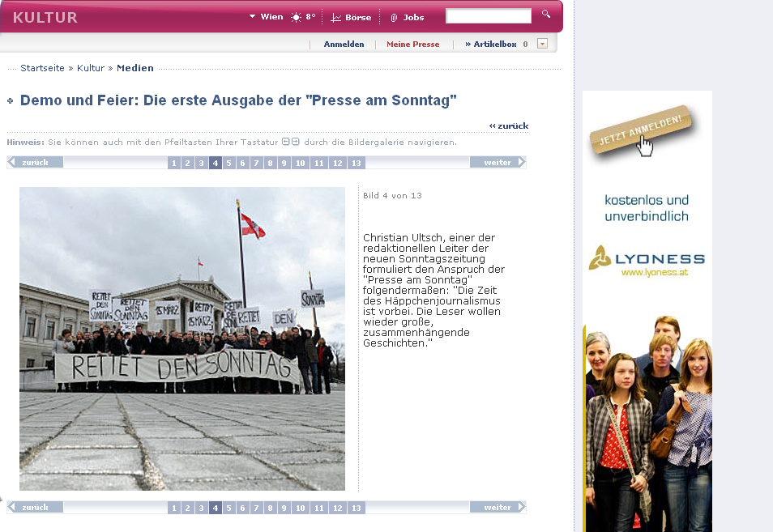The height and width of the screenshot is (532, 773).
Task: Go to image 11 in the pager below the photo
Action: (319, 508)
